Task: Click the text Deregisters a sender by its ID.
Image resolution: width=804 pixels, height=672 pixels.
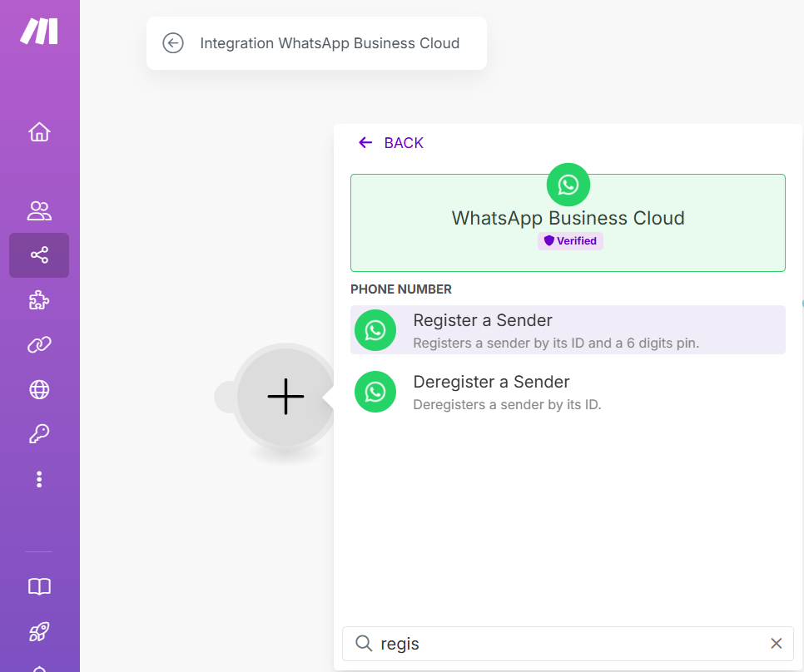Action: pyautogui.click(x=507, y=405)
